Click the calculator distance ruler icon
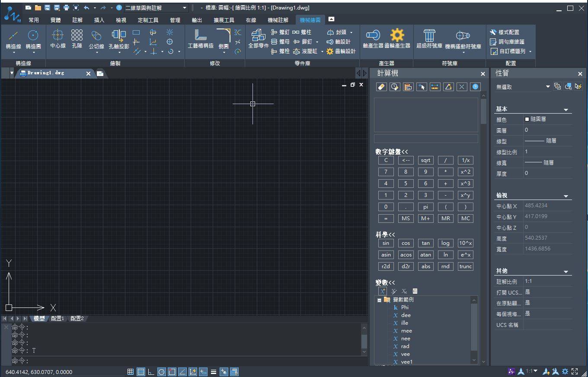 click(x=435, y=87)
